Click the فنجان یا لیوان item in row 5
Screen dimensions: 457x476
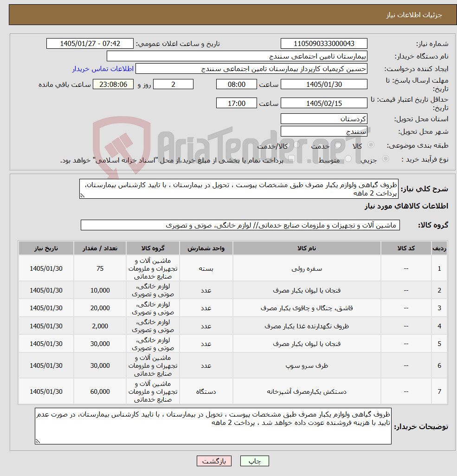click(x=307, y=344)
